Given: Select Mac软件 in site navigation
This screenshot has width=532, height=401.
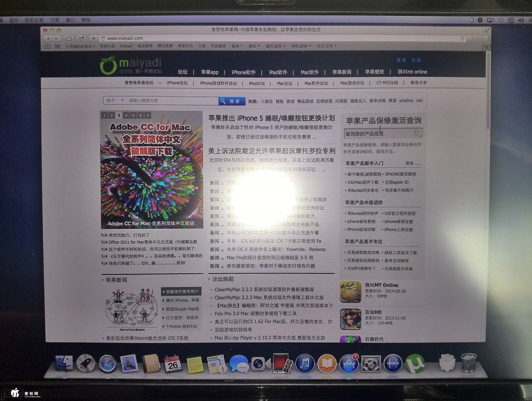Looking at the screenshot, I should [x=310, y=72].
